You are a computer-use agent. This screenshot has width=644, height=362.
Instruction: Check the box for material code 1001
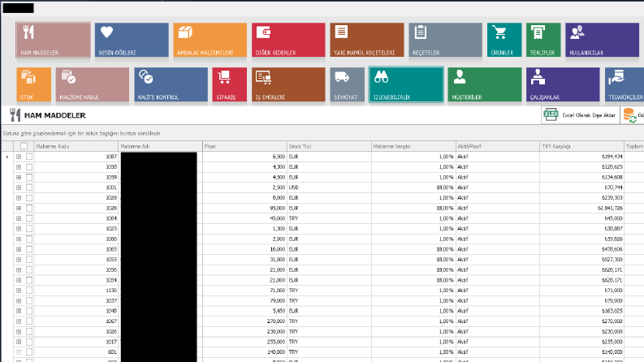click(x=29, y=187)
